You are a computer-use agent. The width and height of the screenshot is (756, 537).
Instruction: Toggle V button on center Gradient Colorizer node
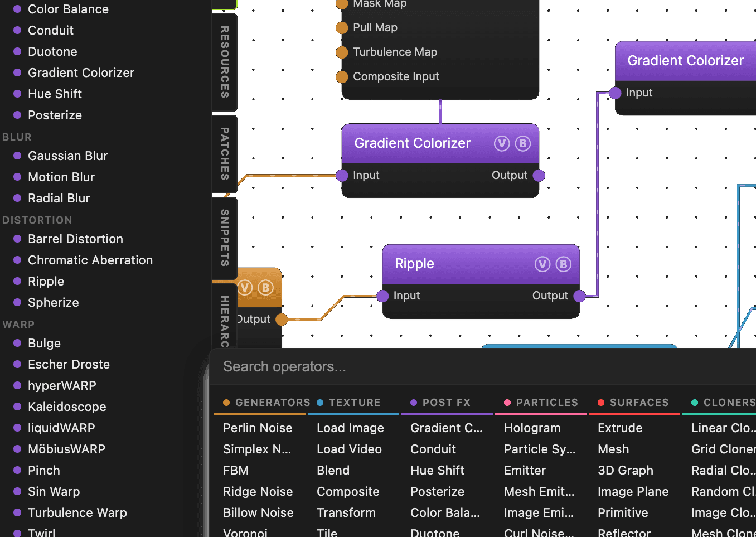tap(502, 144)
